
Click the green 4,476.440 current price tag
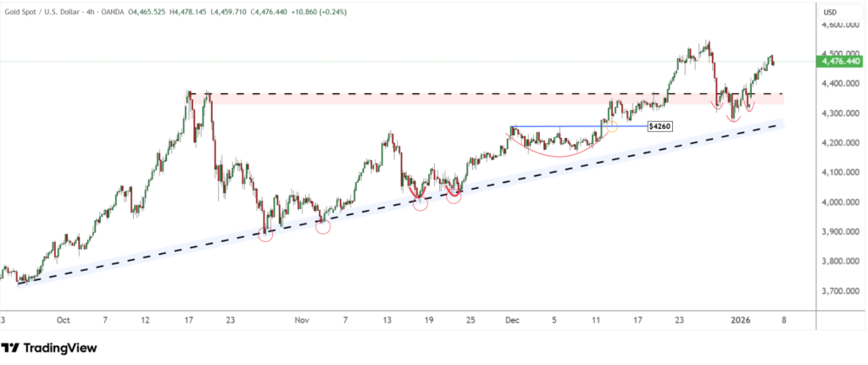pyautogui.click(x=839, y=61)
